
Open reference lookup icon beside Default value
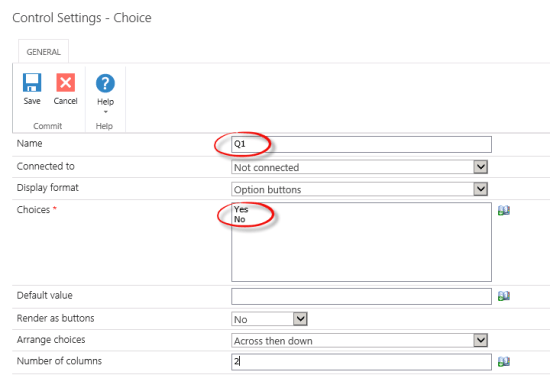click(504, 296)
